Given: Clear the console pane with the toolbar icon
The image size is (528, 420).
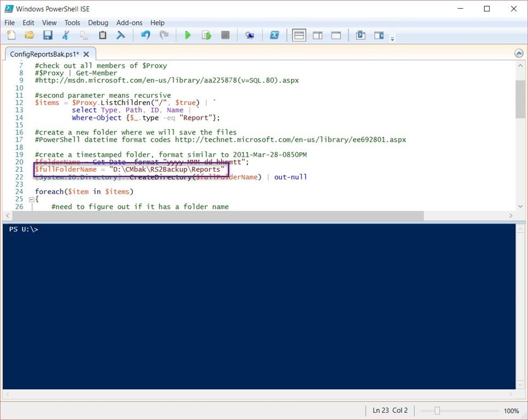Looking at the screenshot, I should [x=120, y=35].
